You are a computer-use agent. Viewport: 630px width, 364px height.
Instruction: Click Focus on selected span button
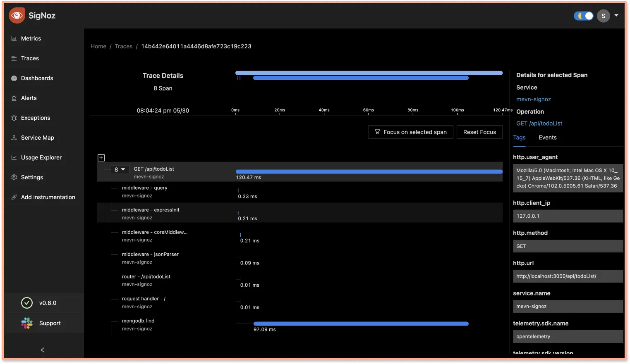[x=410, y=132]
